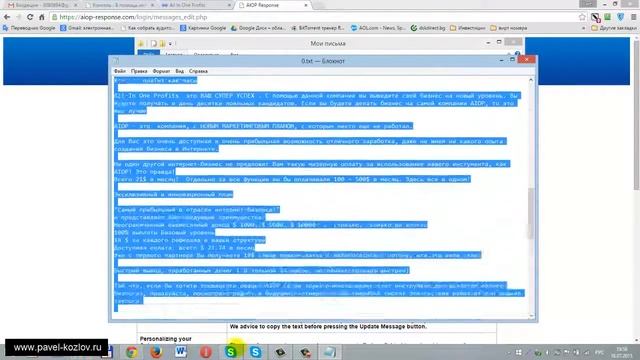Minimize the 0.txt Notepad window
640x360 pixels.
(502, 60)
